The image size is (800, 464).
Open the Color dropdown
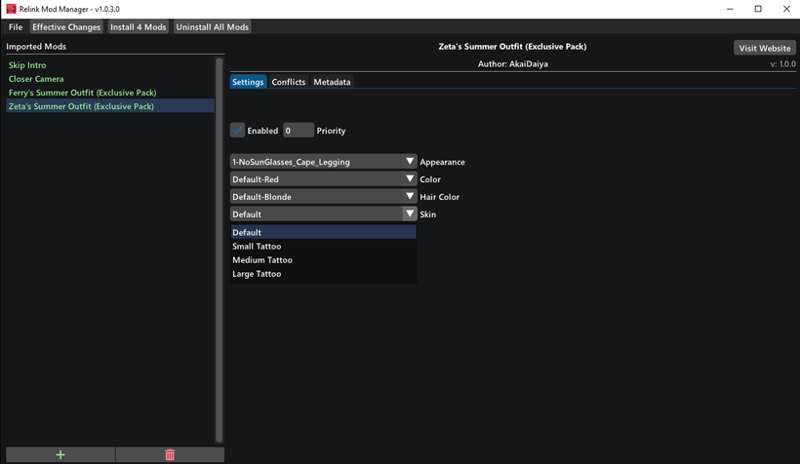(x=323, y=179)
